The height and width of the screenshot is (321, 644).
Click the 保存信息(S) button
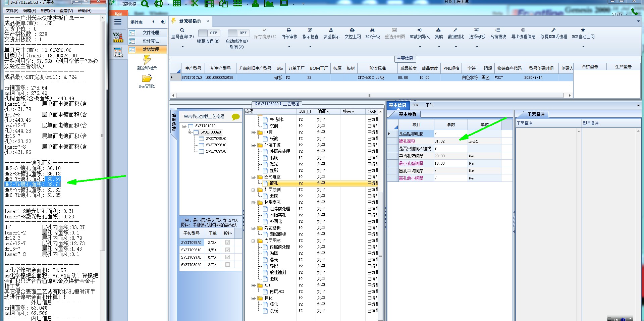[x=265, y=34]
